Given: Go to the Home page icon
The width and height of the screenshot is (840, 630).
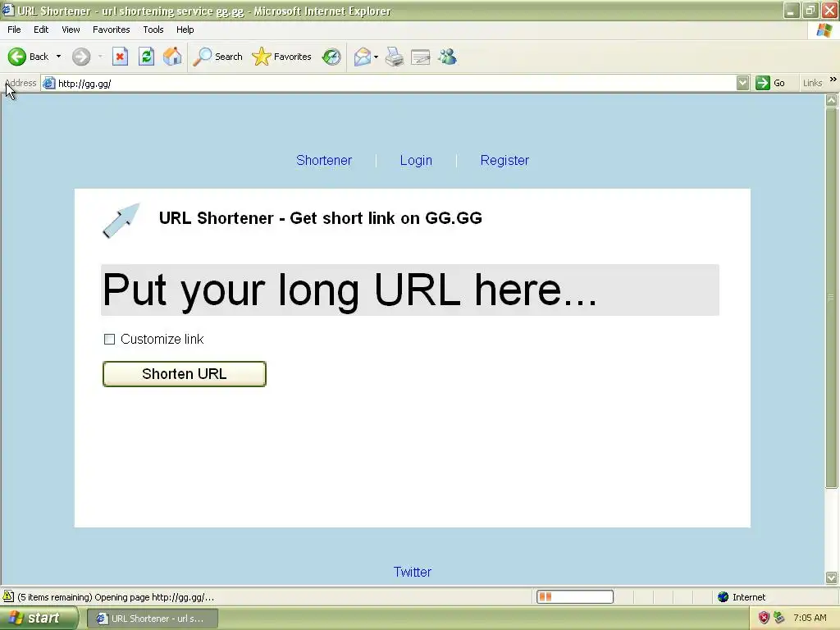Looking at the screenshot, I should coord(172,57).
